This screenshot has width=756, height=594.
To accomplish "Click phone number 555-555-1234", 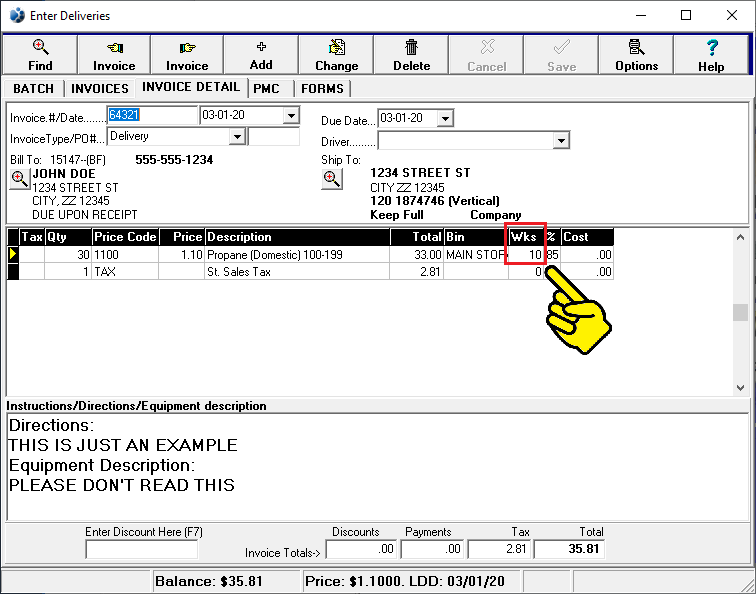I will 174,160.
